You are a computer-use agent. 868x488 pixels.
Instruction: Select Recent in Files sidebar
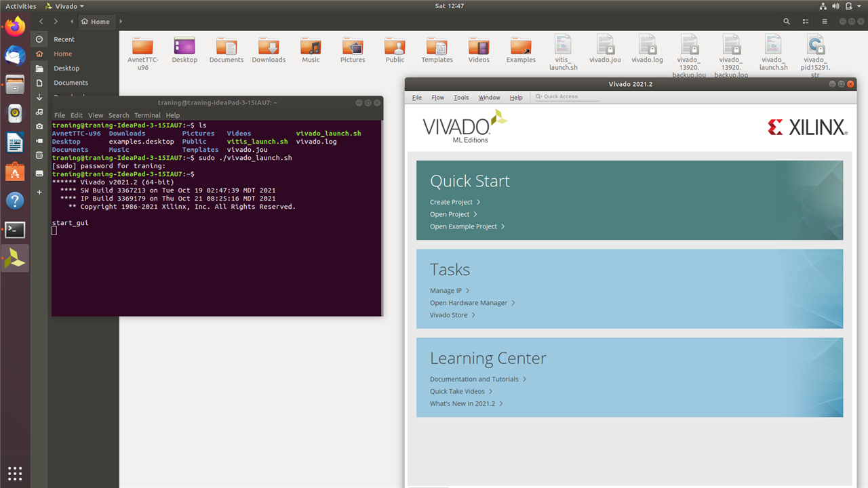(x=64, y=39)
